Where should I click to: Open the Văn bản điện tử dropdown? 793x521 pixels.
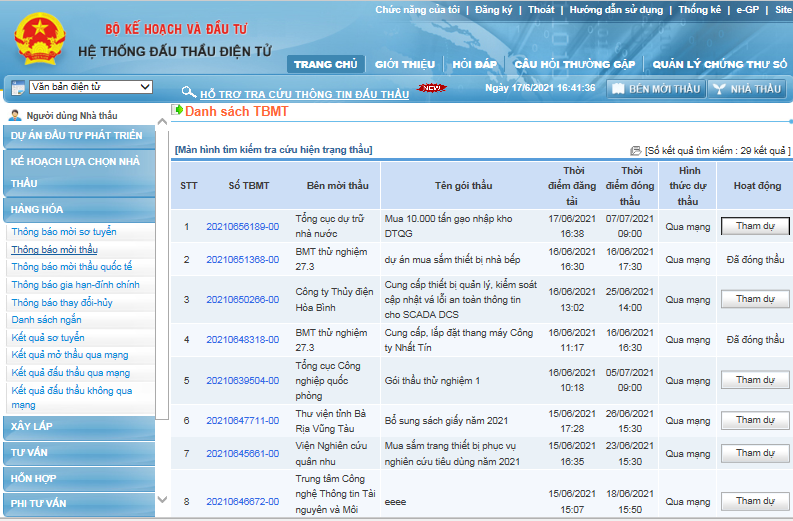pyautogui.click(x=91, y=87)
